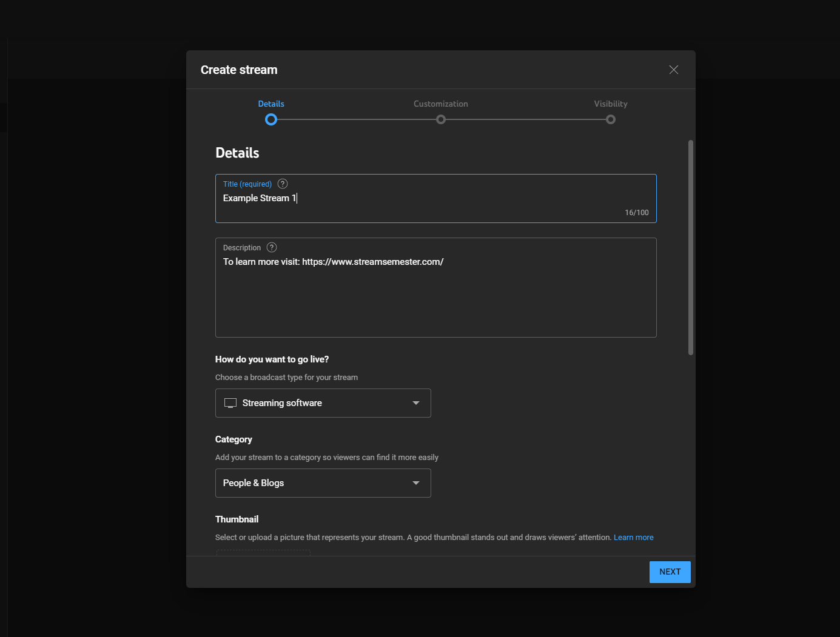Follow the thumbnail Learn more link
Screen dimensions: 840x637
point(633,538)
